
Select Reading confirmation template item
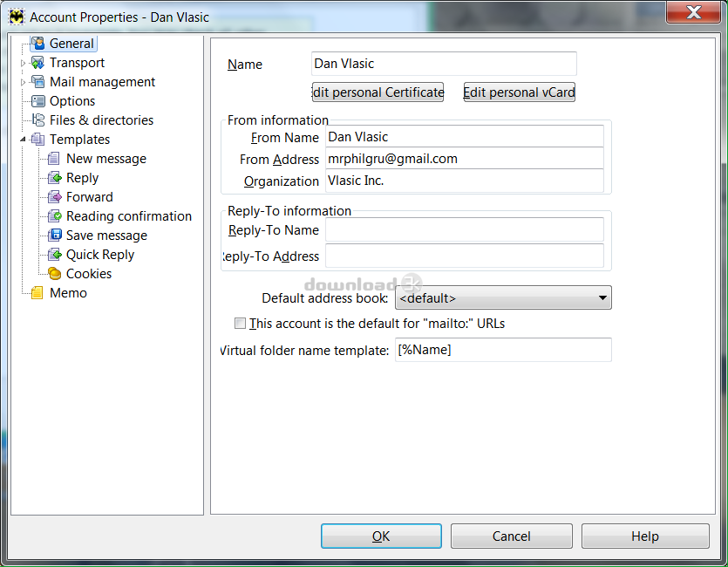click(x=128, y=216)
